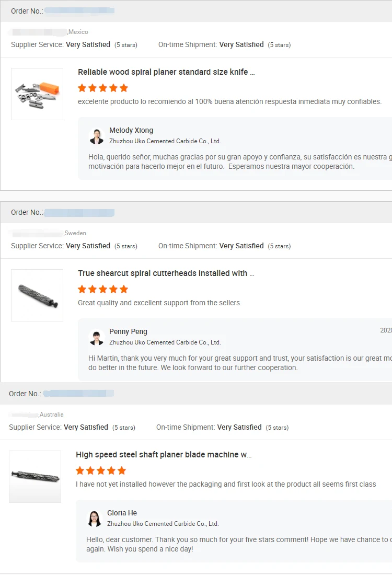392x575 pixels.
Task: Click Penny Peng's avatar photo
Action: point(97,337)
